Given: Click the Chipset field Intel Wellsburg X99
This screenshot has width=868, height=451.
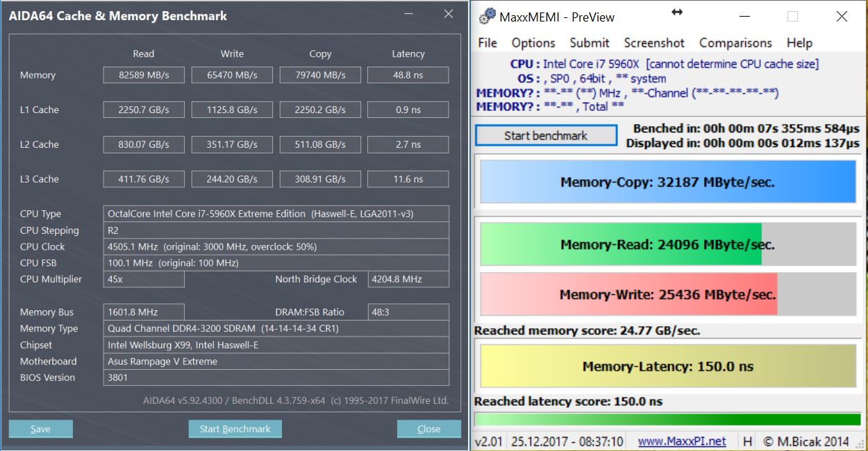Looking at the screenshot, I should (276, 345).
